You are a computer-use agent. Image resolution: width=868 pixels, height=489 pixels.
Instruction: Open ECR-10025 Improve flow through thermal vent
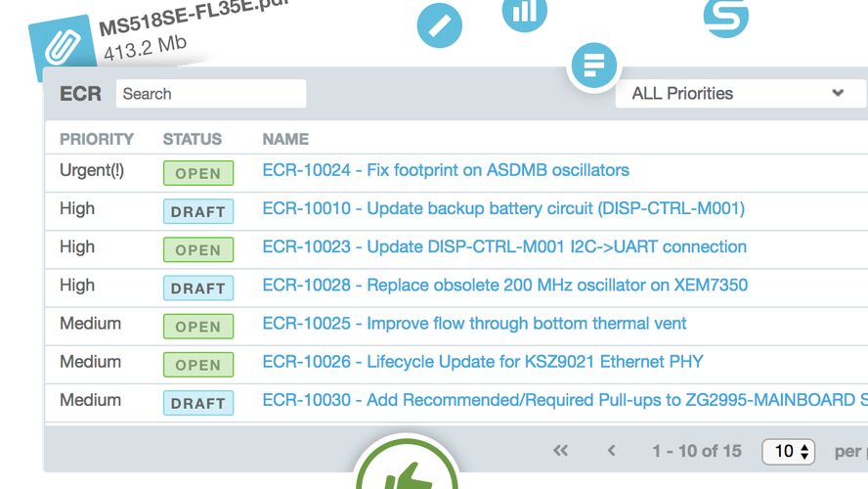(x=474, y=323)
